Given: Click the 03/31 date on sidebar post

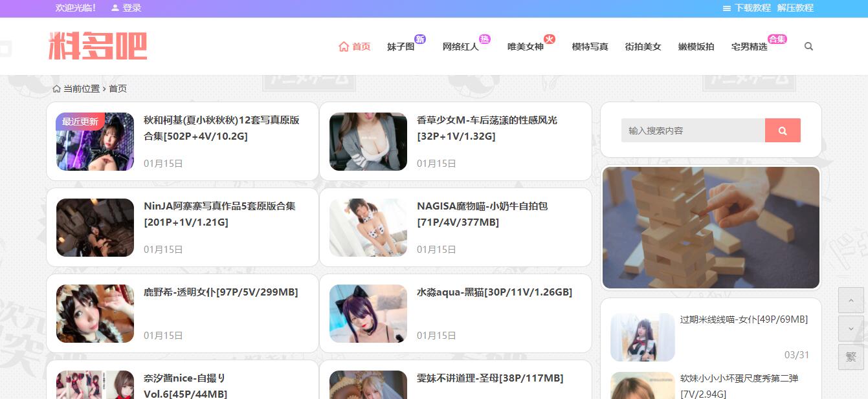Looking at the screenshot, I should pos(797,355).
